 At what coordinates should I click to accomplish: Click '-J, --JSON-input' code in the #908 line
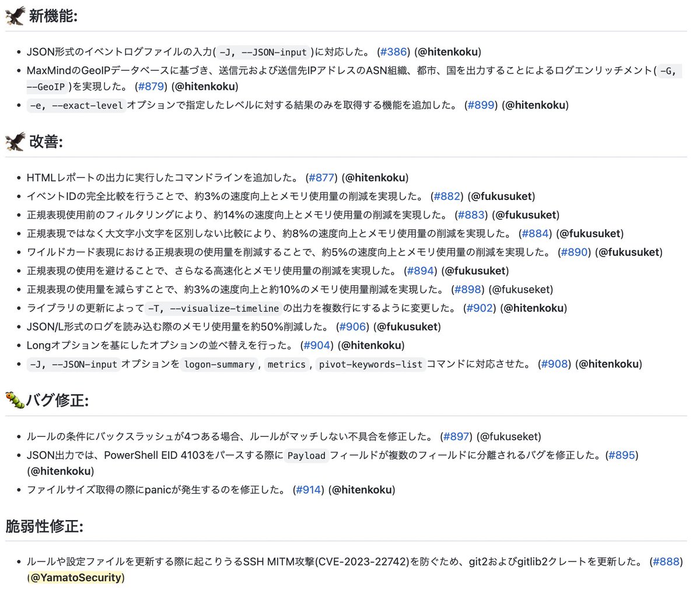[x=73, y=364]
